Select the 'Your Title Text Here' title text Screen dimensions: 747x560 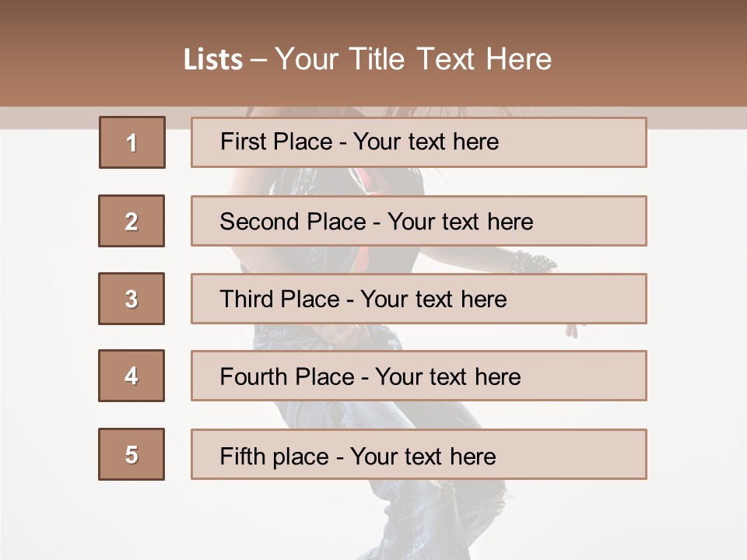[412, 59]
